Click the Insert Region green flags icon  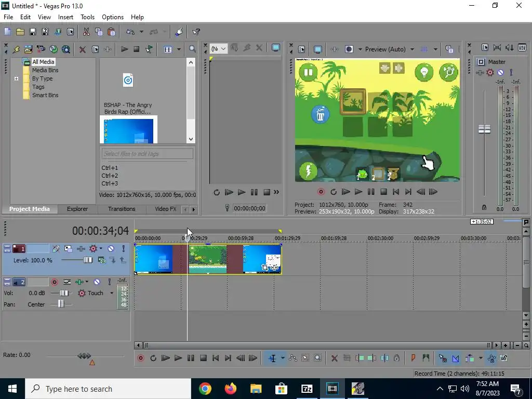[426, 358]
